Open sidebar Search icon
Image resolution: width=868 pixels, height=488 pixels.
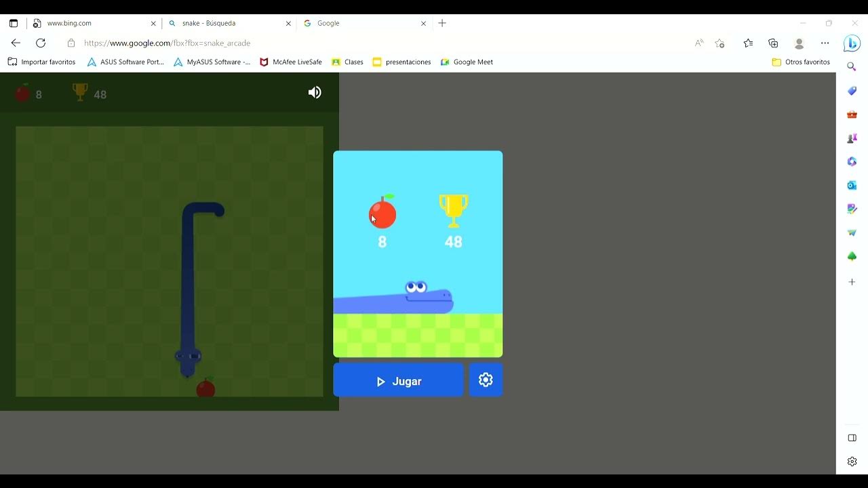point(852,67)
